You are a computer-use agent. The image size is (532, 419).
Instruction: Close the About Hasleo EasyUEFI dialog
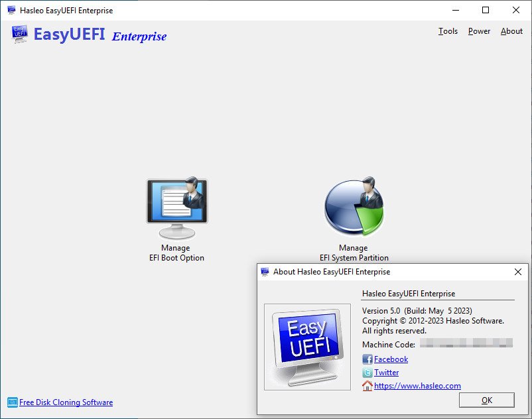[518, 272]
